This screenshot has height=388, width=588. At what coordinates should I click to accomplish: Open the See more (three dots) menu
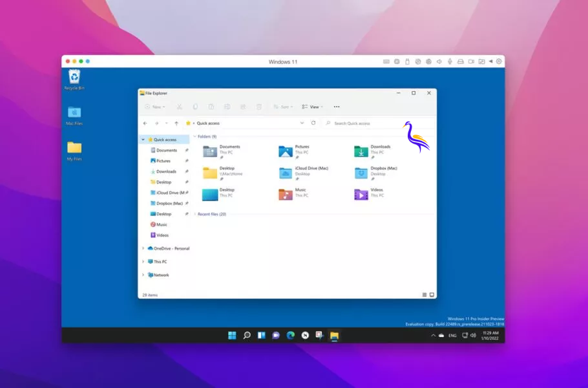coord(337,107)
